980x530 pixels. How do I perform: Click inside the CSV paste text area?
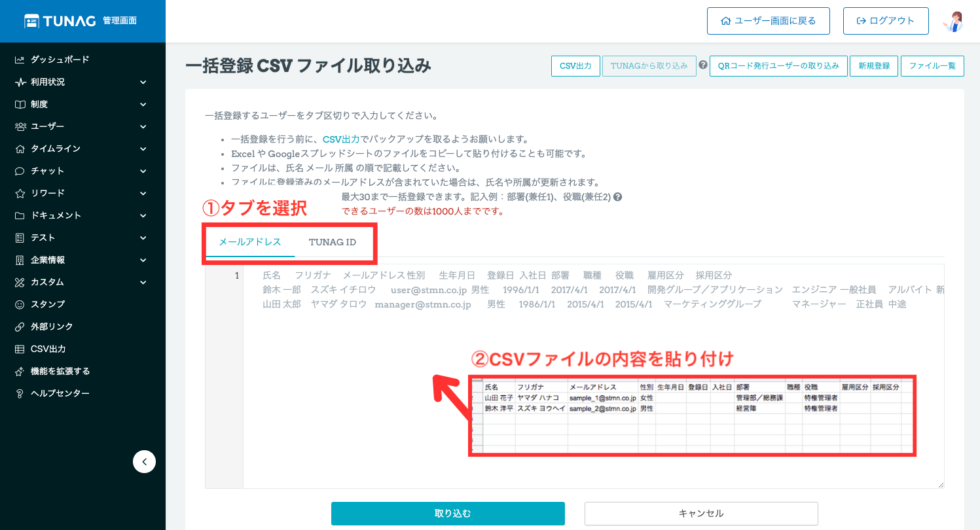click(575, 376)
